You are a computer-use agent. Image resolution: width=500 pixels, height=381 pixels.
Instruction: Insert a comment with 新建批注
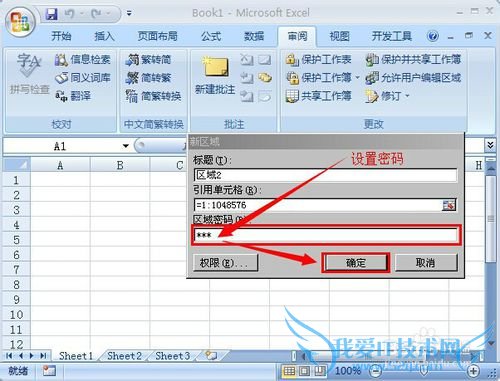pos(215,75)
